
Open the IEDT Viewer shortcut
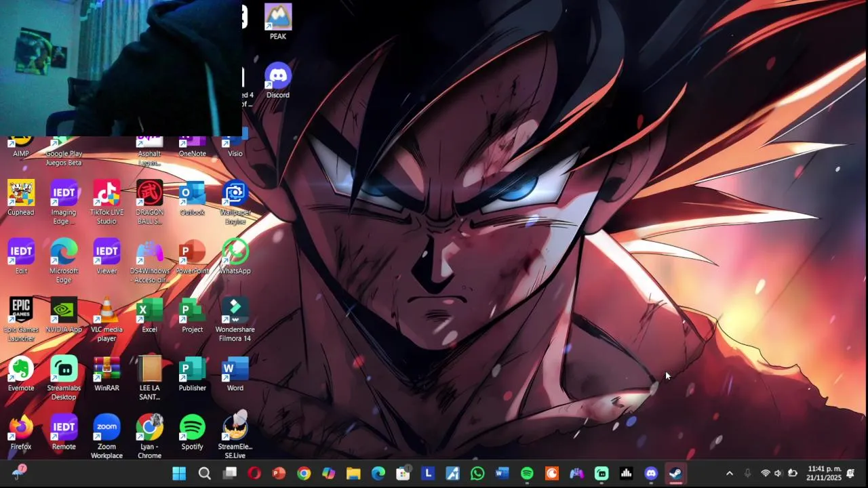tap(106, 256)
